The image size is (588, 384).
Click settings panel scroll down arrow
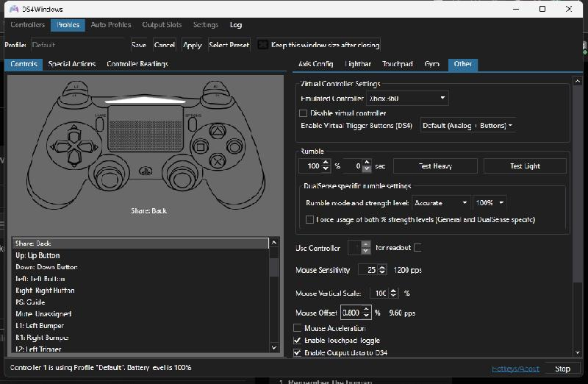coord(578,352)
